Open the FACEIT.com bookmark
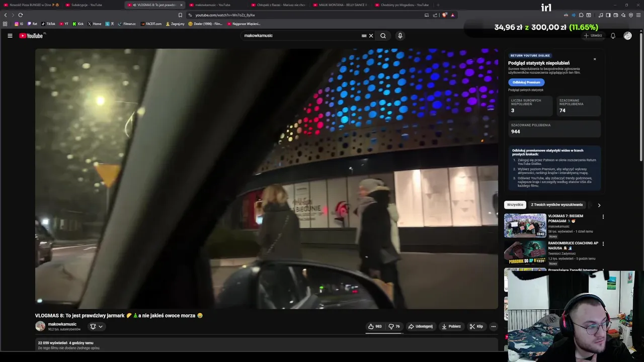 [x=151, y=24]
